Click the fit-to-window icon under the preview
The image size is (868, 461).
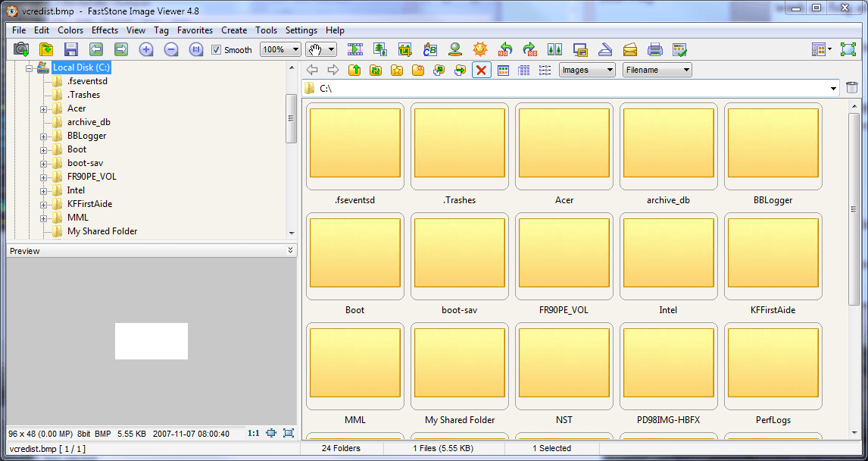271,433
